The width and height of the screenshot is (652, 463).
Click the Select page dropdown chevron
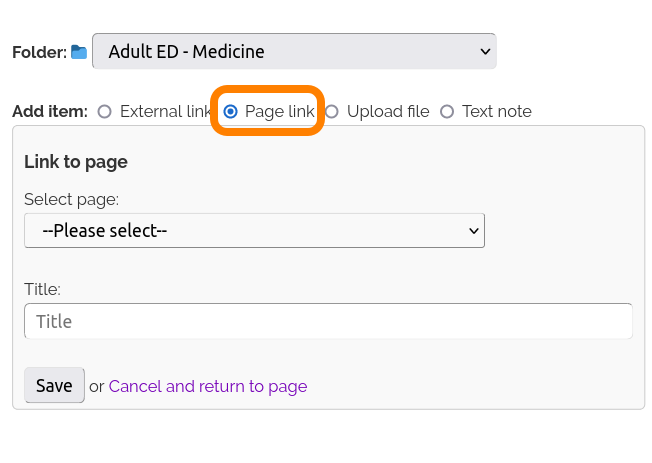[474, 231]
